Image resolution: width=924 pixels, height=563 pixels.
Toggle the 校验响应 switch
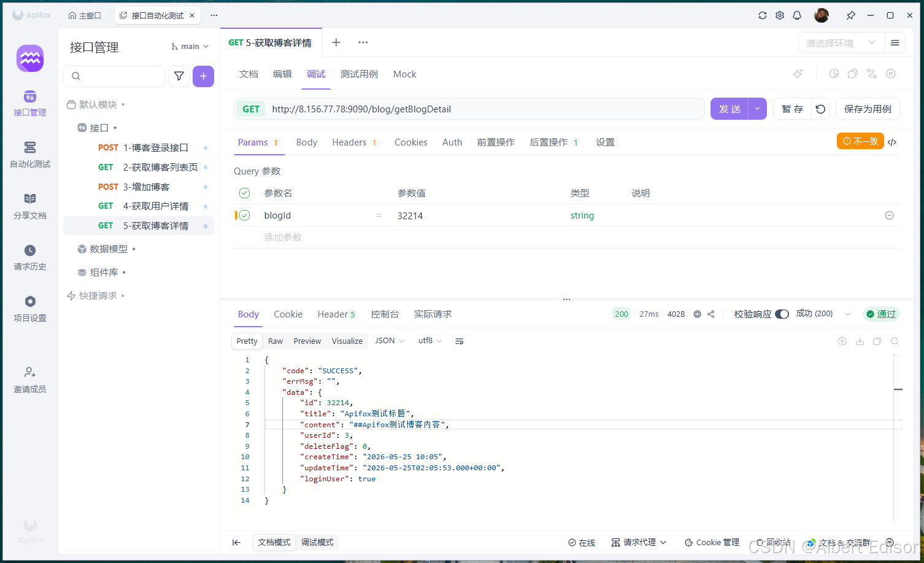pyautogui.click(x=782, y=314)
